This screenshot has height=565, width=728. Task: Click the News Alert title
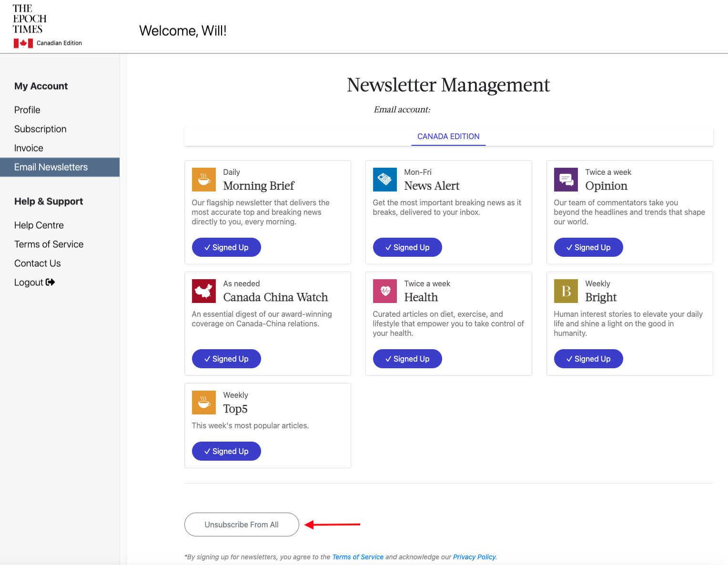click(432, 186)
